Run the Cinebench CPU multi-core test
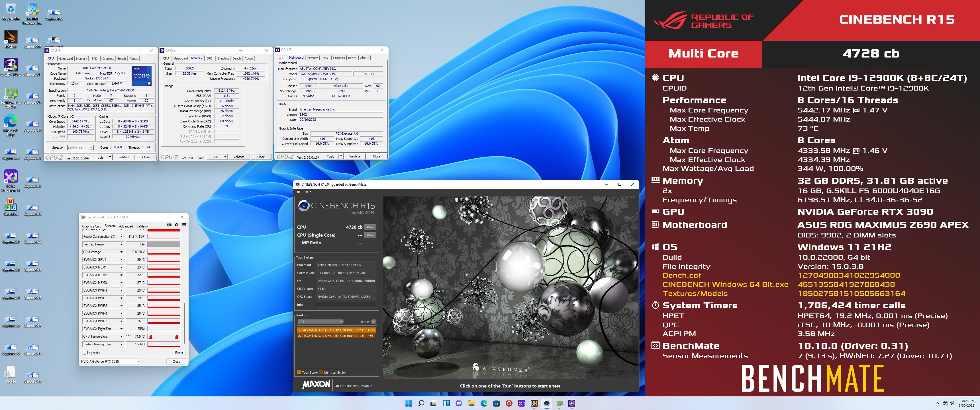The width and height of the screenshot is (980, 410). 370,227
